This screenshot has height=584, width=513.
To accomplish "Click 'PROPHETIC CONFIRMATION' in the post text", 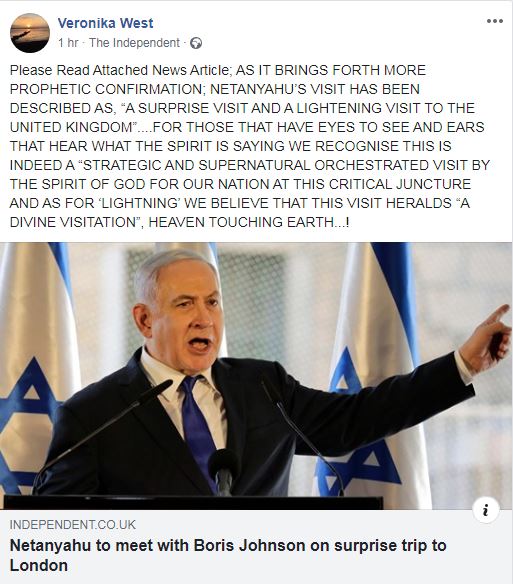I will (x=106, y=89).
